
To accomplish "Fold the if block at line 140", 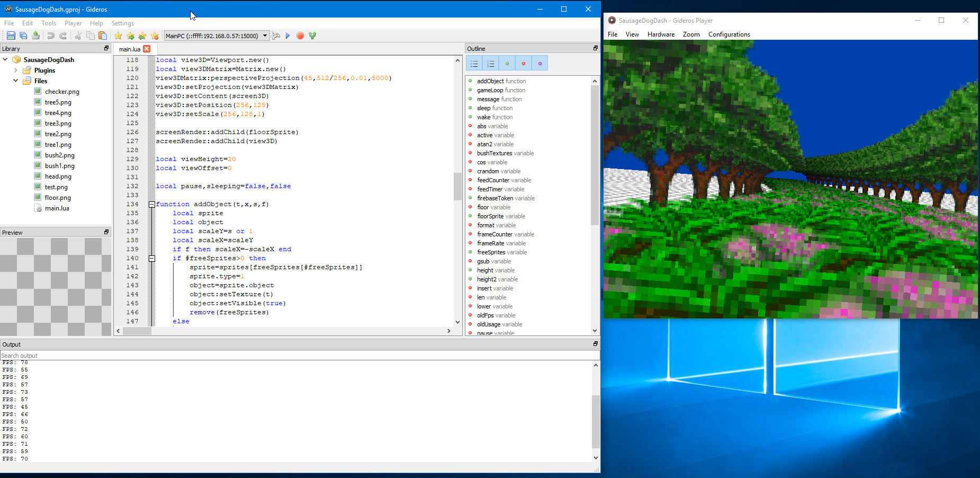I will tap(152, 258).
